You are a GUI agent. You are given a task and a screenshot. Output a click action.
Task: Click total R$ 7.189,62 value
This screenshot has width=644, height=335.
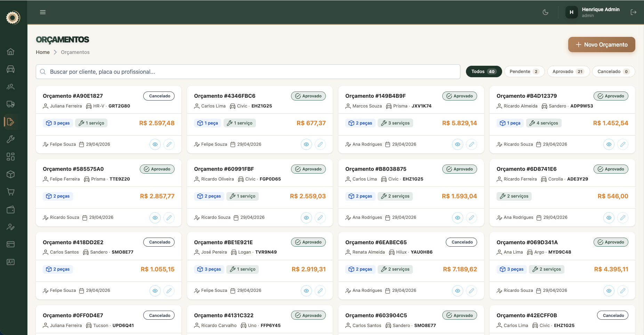point(460,269)
